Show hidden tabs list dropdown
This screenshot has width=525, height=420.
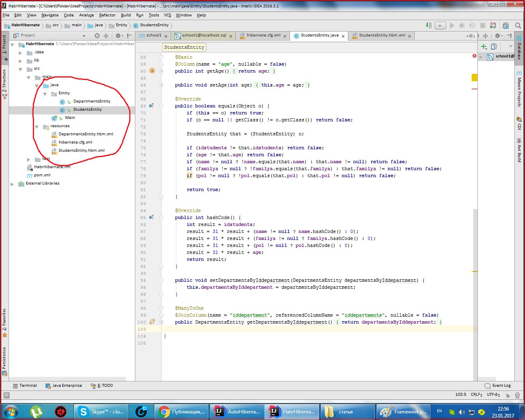470,36
